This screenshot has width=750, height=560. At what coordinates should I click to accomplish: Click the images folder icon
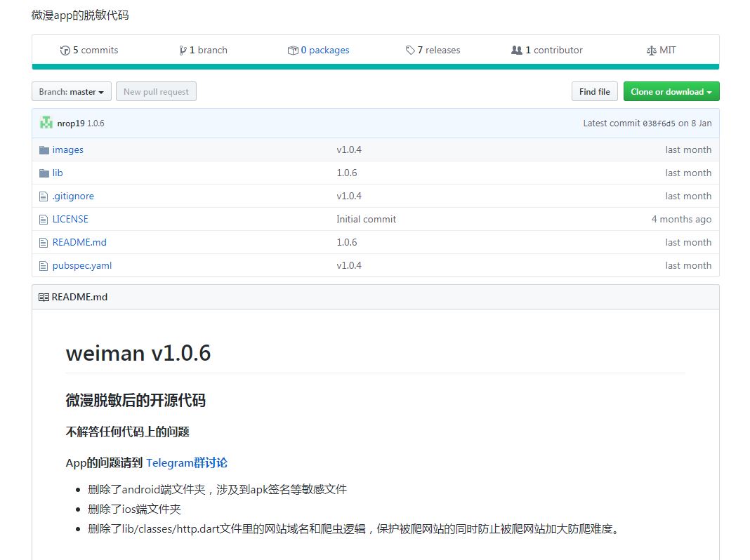[x=44, y=150]
